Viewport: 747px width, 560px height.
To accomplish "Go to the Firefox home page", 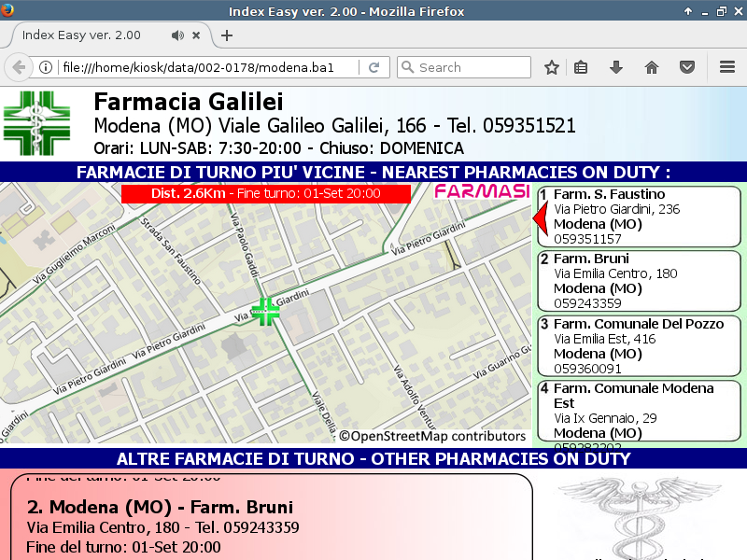I will (652, 67).
